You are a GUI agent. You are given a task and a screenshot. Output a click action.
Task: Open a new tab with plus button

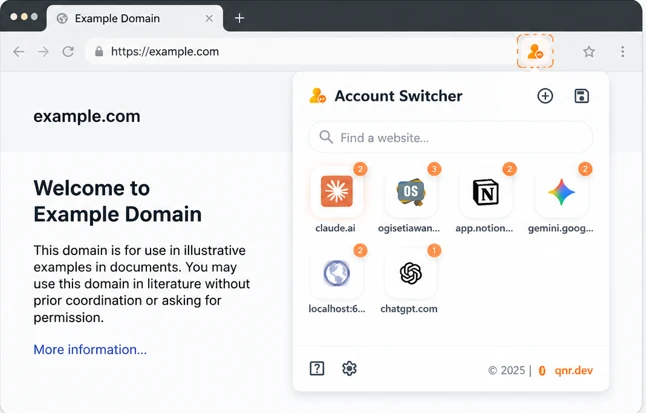239,18
